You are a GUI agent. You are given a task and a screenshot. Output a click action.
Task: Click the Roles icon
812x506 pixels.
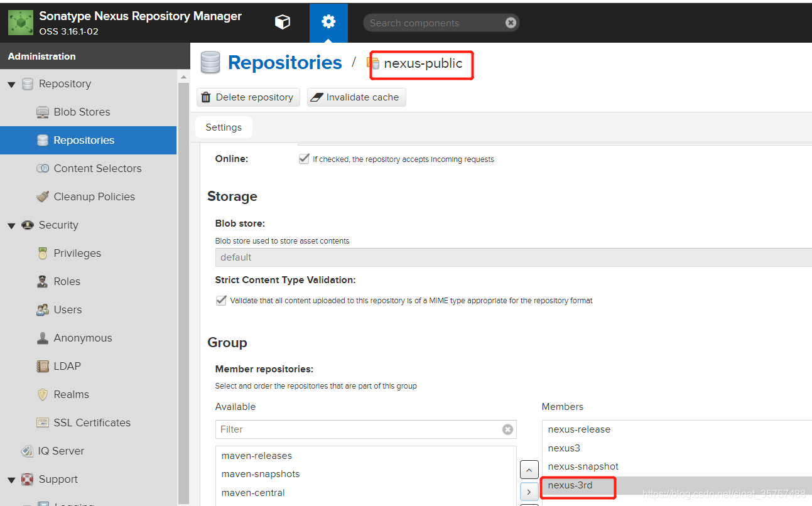coord(43,281)
